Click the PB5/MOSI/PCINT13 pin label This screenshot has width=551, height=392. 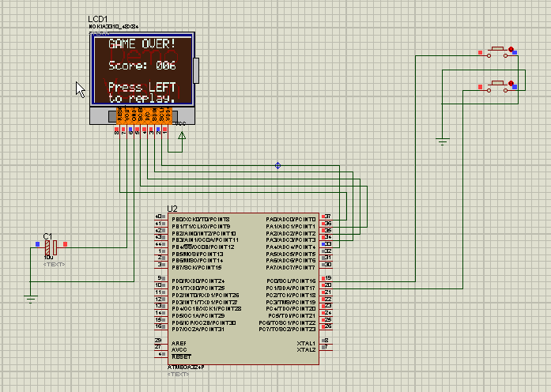pos(198,254)
